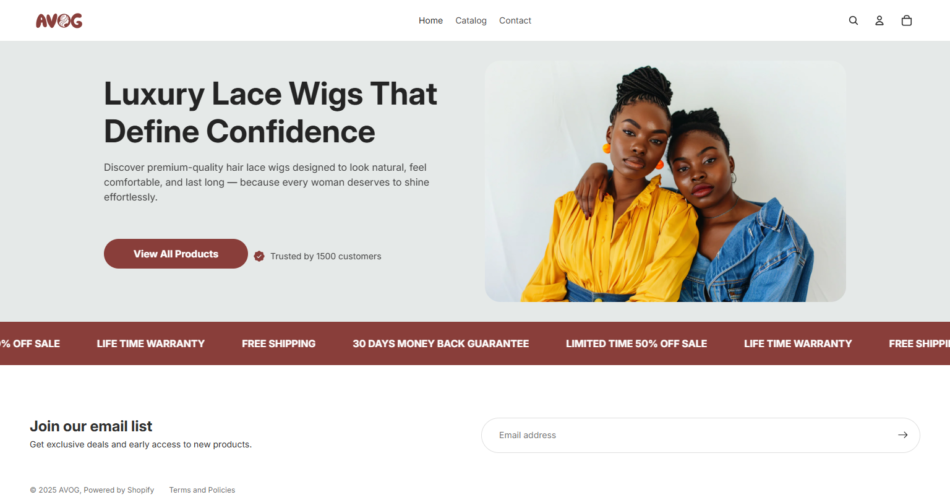Click the Join our email list heading
Viewport: 950px width, 500px height.
coord(91,426)
